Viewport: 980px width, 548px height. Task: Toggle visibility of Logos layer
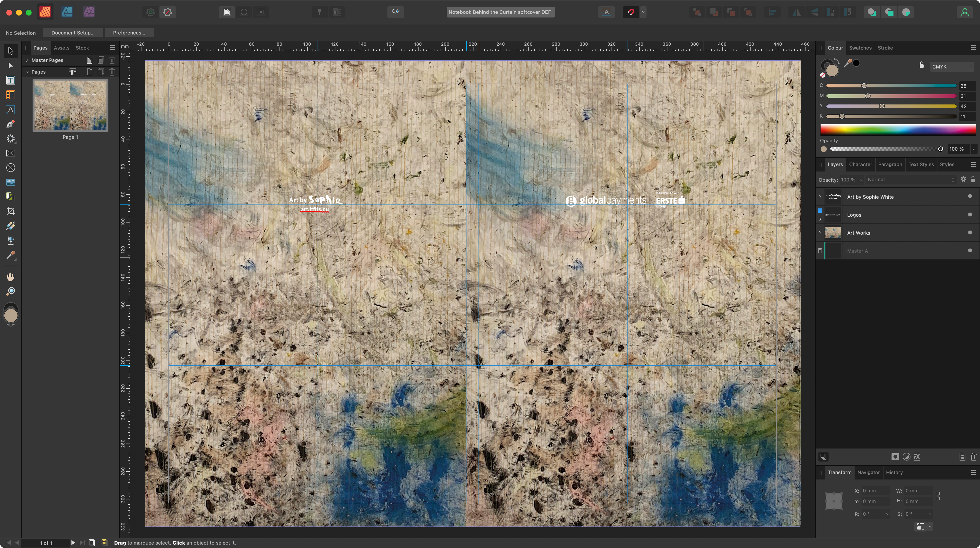click(970, 214)
